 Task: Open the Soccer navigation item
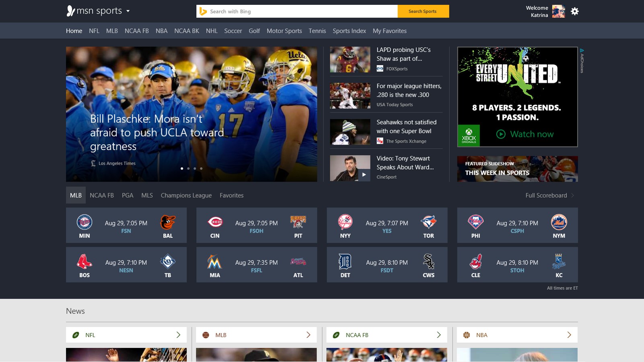pos(233,31)
